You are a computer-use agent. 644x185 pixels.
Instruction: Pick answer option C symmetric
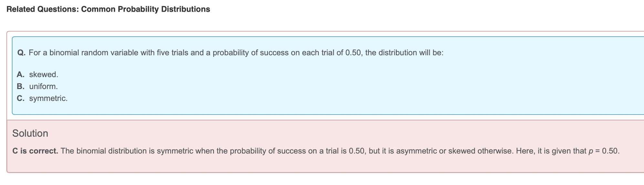coord(42,98)
